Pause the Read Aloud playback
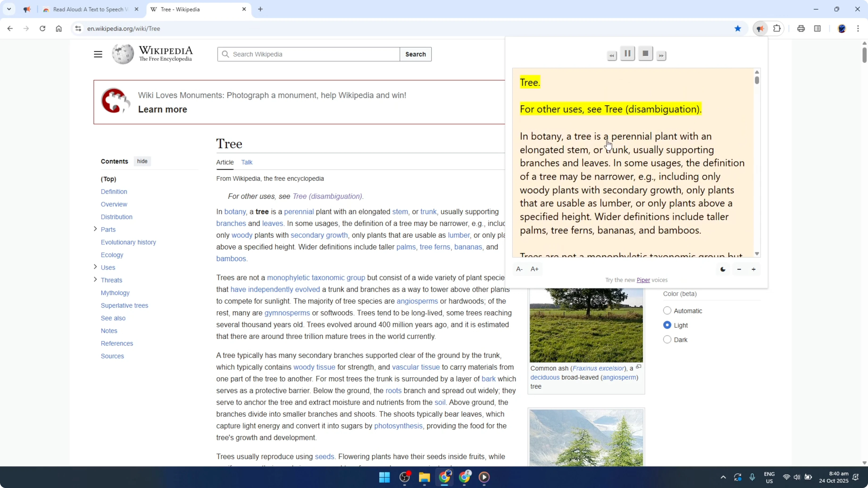 (627, 54)
